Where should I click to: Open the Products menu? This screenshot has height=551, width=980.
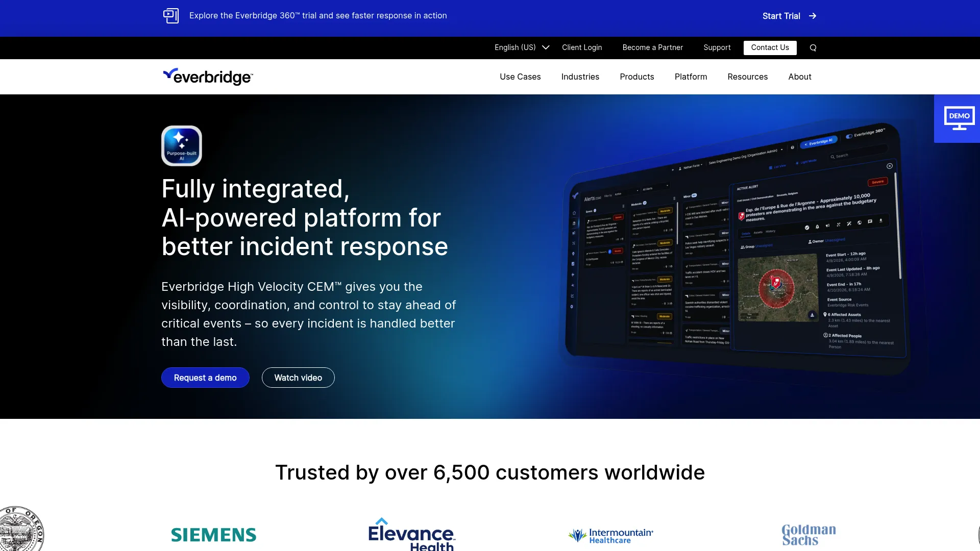[x=637, y=77]
